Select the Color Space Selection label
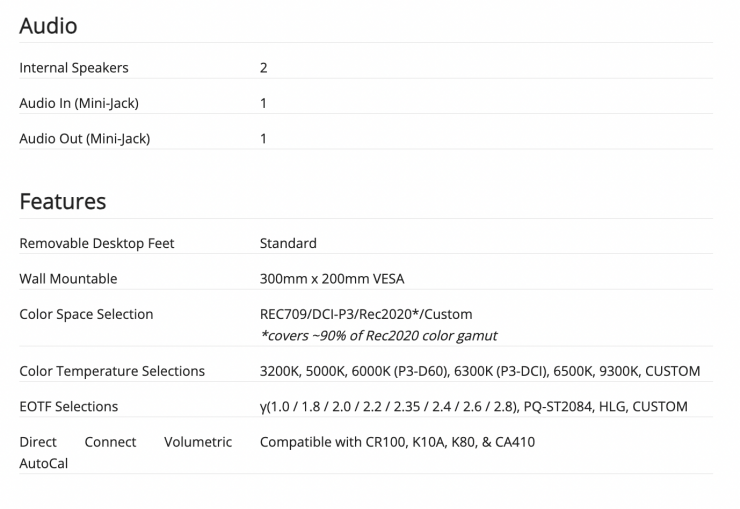The image size is (740, 509). pos(86,314)
